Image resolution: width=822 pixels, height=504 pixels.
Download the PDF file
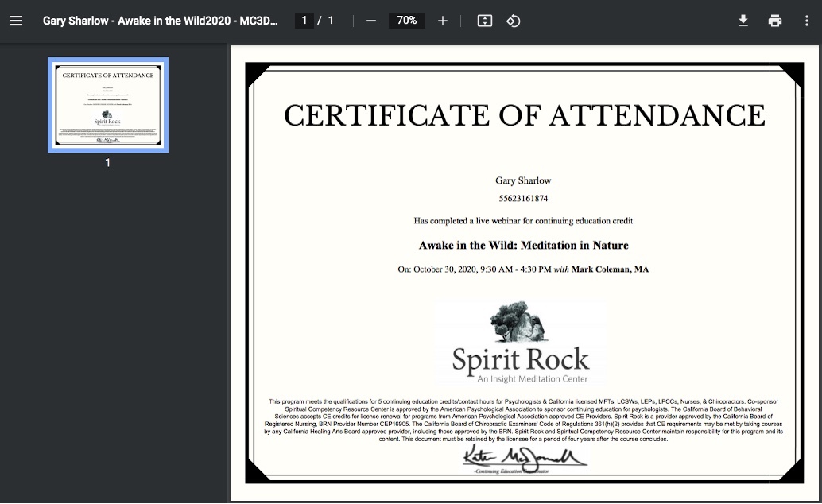coord(743,21)
